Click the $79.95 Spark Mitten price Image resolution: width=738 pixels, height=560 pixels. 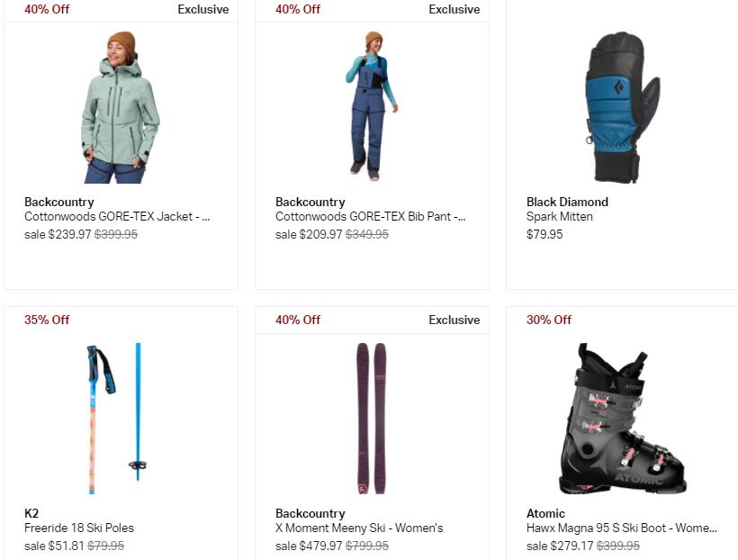pyautogui.click(x=544, y=235)
